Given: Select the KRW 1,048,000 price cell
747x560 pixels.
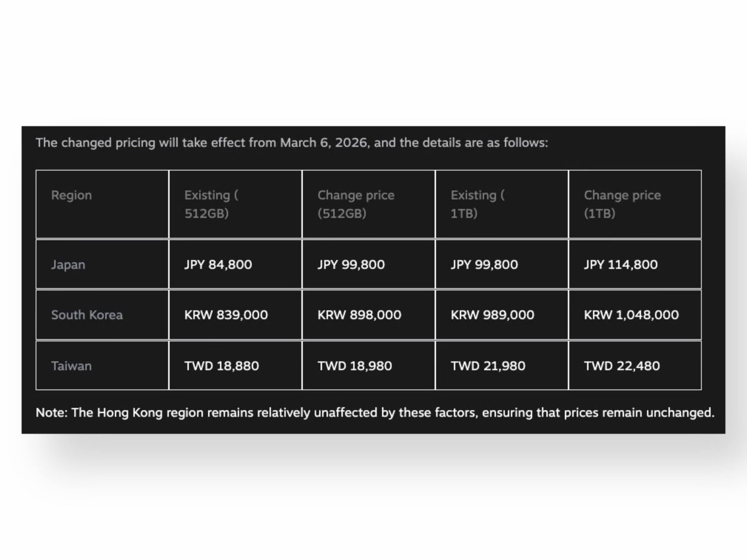Looking at the screenshot, I should [631, 315].
